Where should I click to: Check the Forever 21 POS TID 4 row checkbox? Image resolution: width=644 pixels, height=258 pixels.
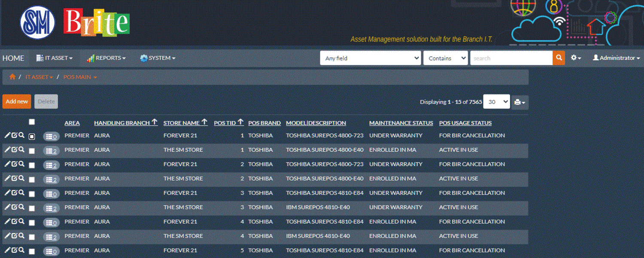(x=32, y=223)
